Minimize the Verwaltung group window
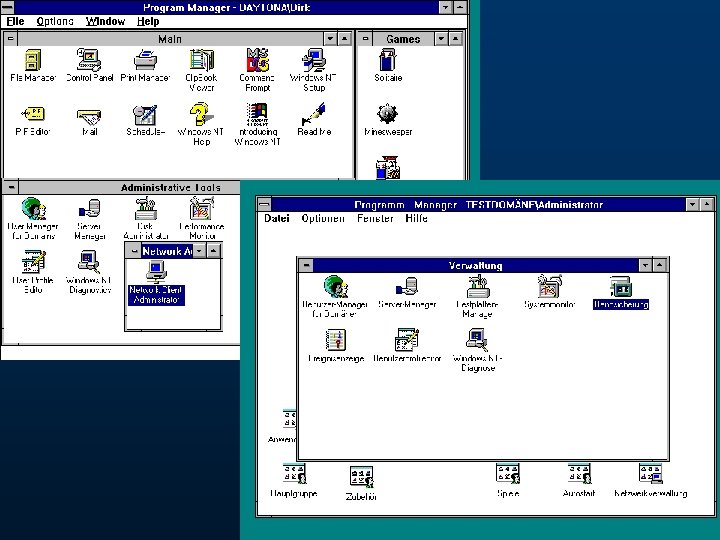Screen dimensions: 720x540 [645, 265]
